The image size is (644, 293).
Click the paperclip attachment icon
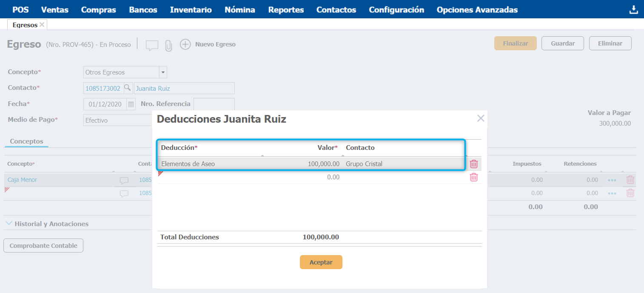[x=168, y=45]
